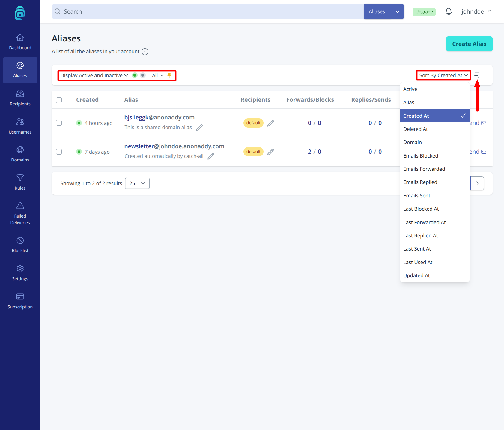Click the info icon beside the aliases description

pos(145,52)
